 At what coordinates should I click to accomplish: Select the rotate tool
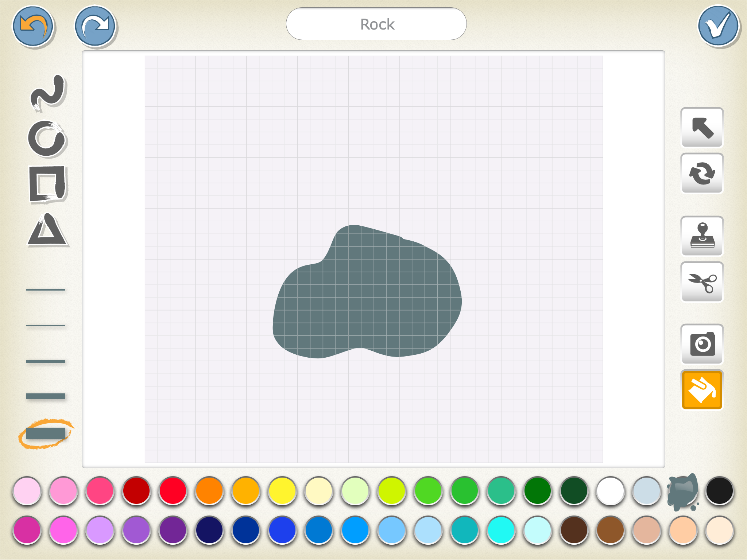702,173
